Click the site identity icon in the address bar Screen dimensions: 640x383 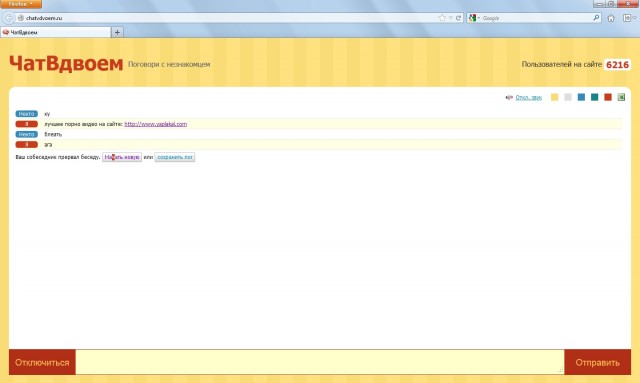tap(21, 18)
